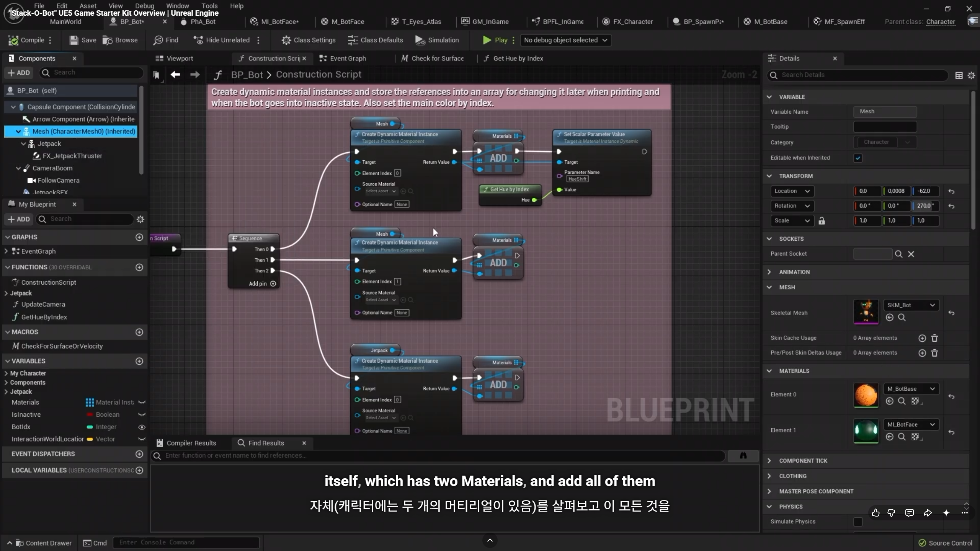Open Class Defaults

click(375, 40)
